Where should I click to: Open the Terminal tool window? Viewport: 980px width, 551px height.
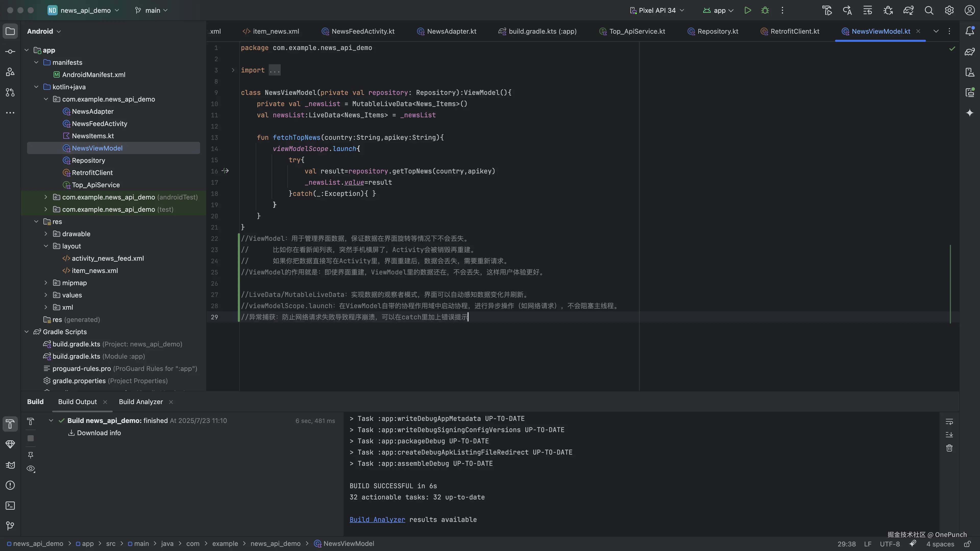pyautogui.click(x=10, y=505)
